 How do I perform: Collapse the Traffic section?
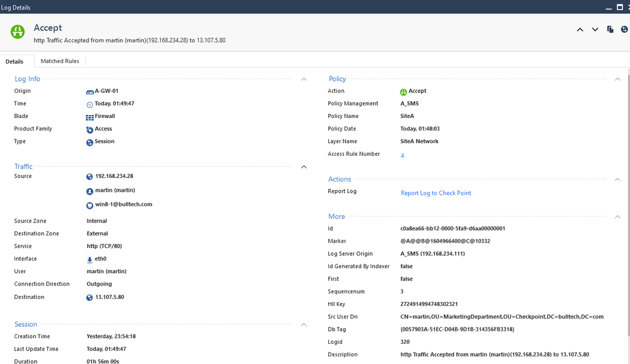coord(304,167)
